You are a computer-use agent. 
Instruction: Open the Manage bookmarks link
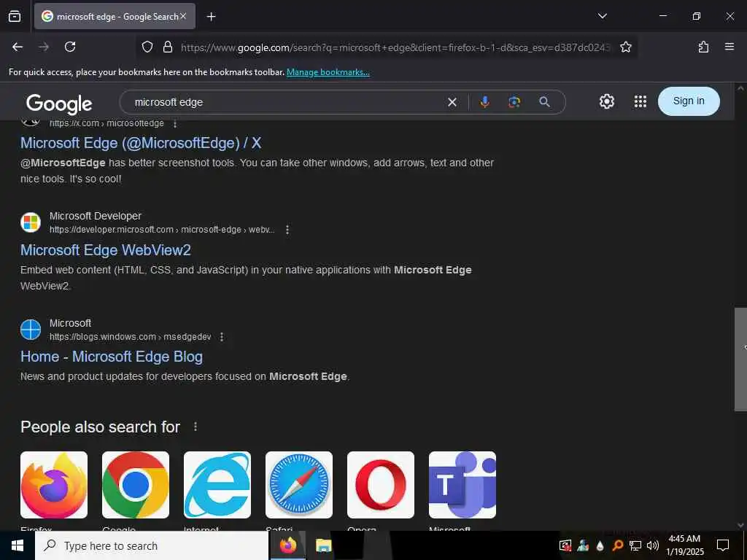click(328, 72)
